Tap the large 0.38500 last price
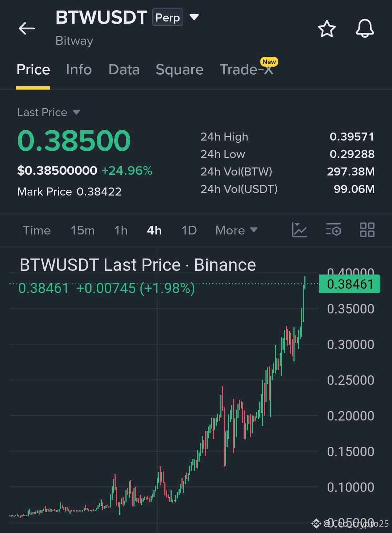392x533 pixels. click(74, 141)
